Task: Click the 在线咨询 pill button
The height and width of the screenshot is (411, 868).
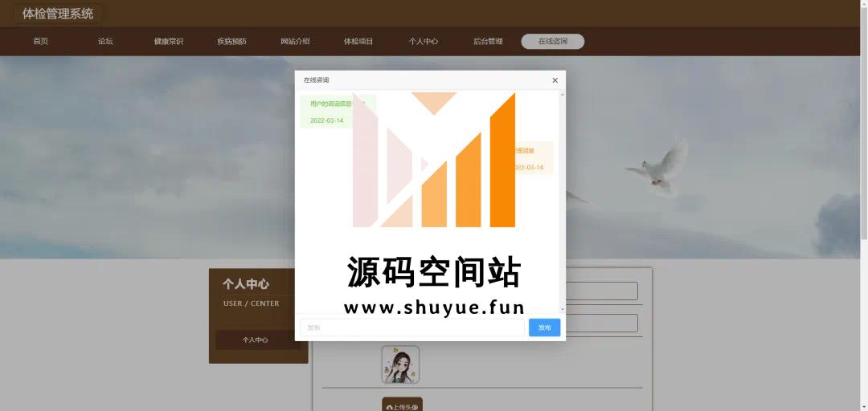Action: pyautogui.click(x=552, y=42)
